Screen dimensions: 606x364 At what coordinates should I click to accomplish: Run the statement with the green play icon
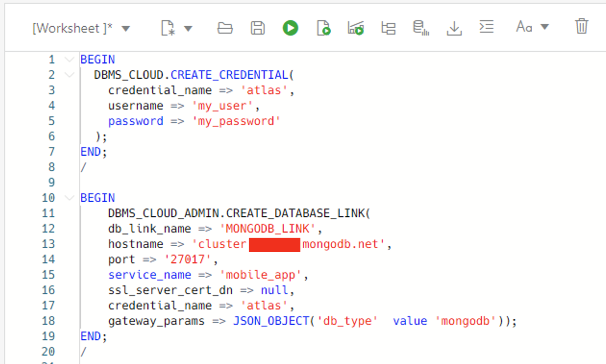pos(290,28)
